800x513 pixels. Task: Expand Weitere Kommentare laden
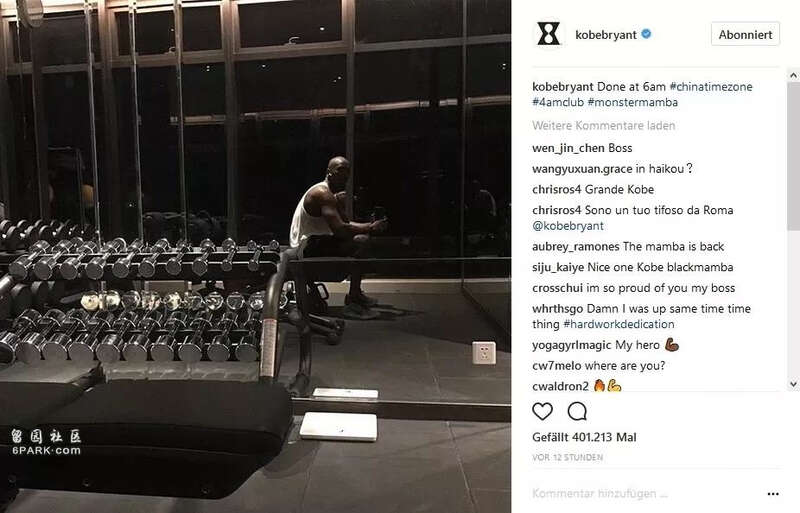click(604, 126)
